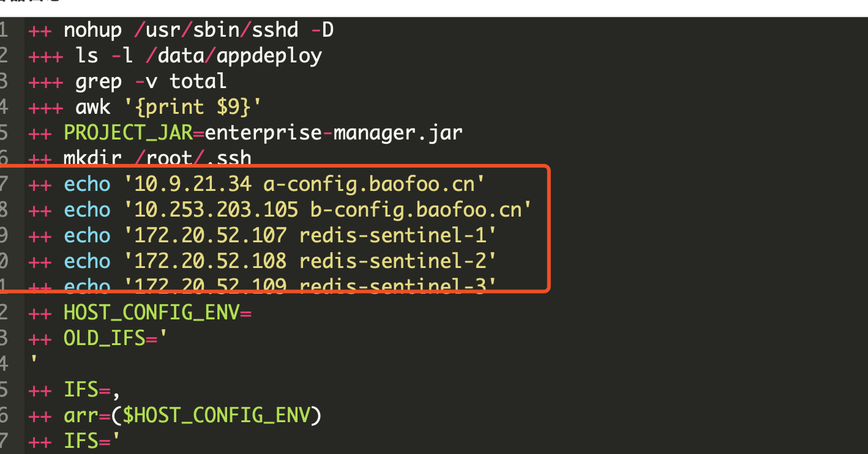Click the 'grep -v total' line
This screenshot has height=454, width=868.
point(151,81)
